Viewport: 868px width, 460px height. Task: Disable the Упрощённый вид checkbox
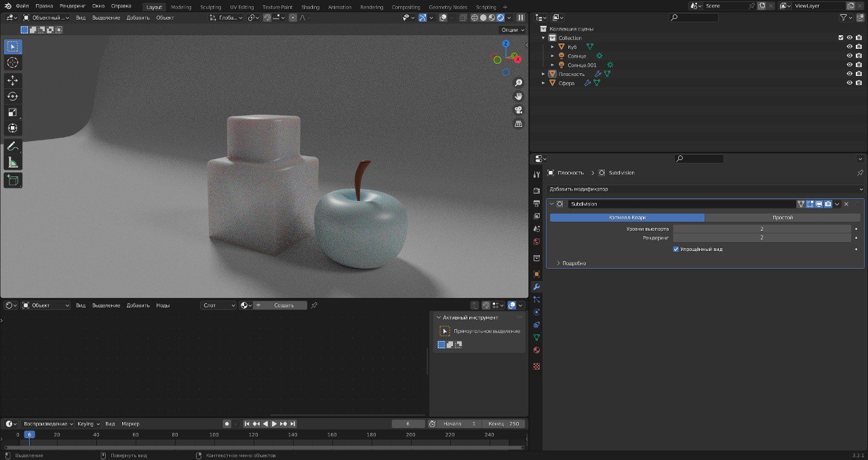click(x=676, y=249)
